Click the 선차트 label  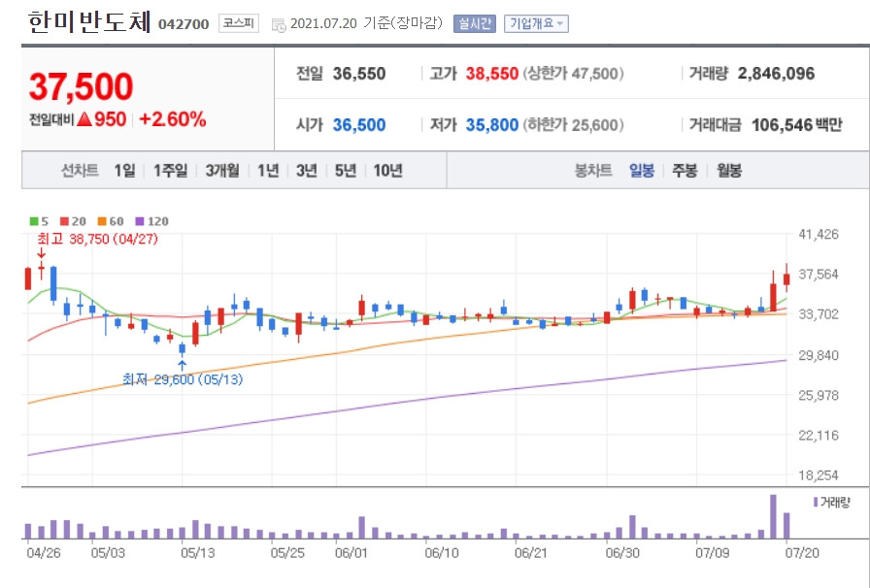coord(80,171)
